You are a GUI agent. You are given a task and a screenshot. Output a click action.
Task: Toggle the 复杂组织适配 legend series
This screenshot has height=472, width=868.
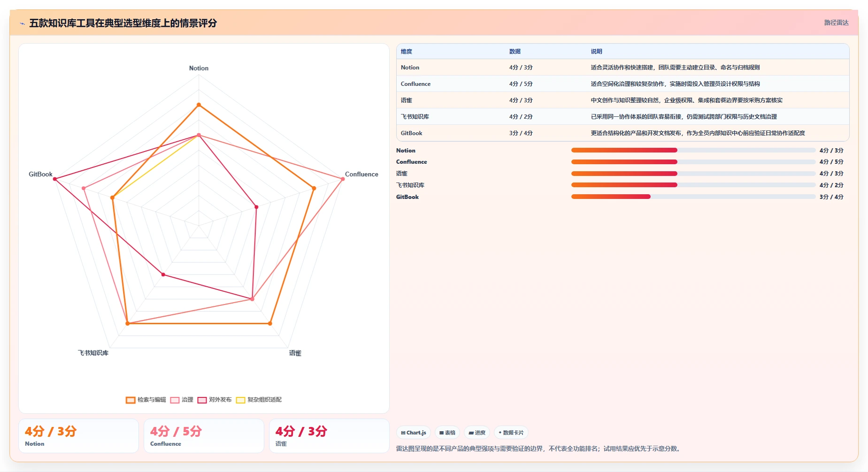(x=259, y=400)
